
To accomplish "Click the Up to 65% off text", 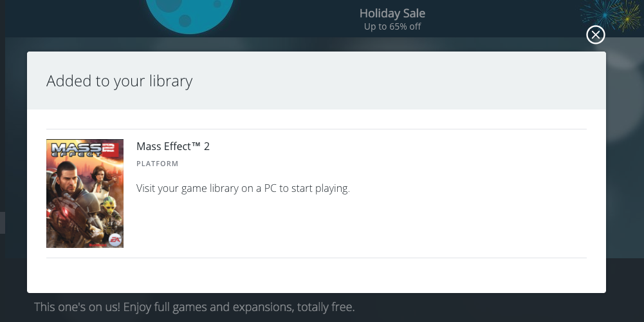I will pos(392,27).
